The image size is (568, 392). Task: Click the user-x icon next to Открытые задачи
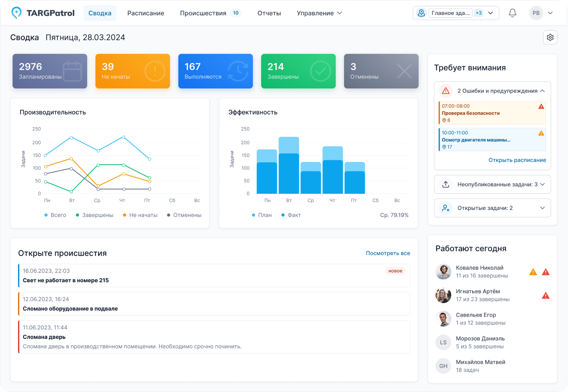(x=445, y=208)
